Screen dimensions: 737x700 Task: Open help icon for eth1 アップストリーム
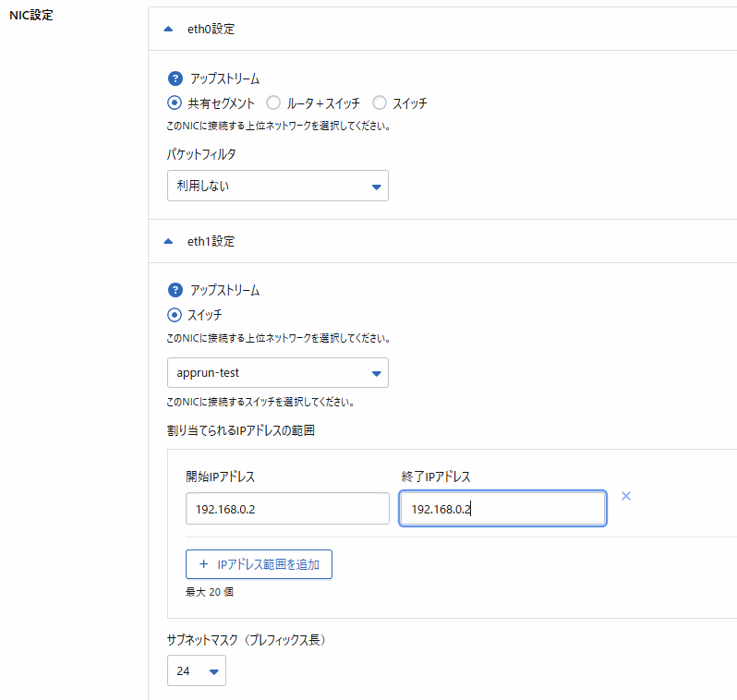pyautogui.click(x=175, y=290)
